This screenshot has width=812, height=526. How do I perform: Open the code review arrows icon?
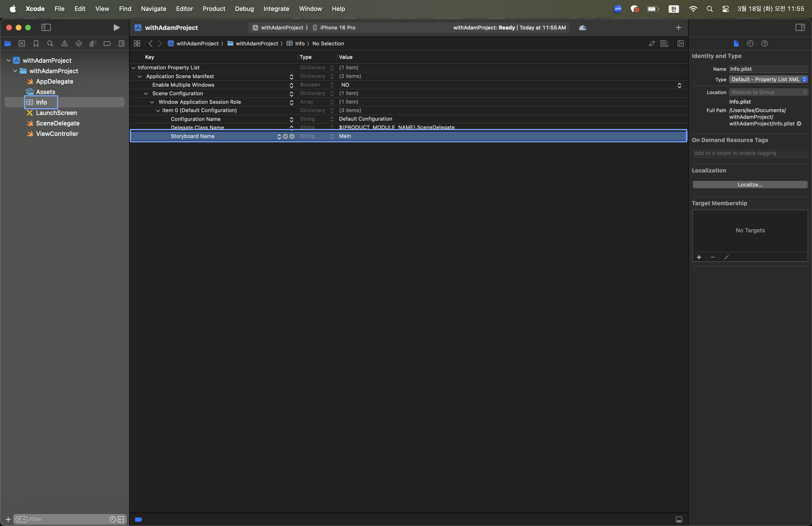(652, 43)
